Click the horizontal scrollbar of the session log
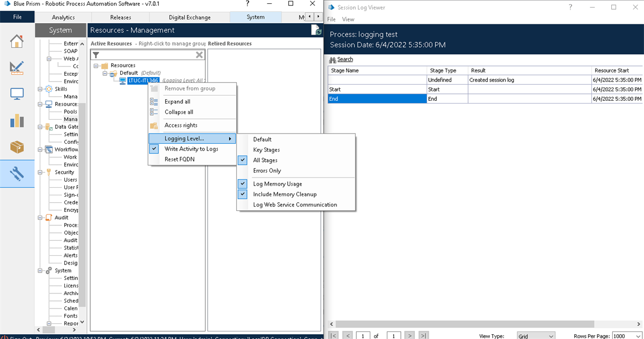 pos(462,324)
